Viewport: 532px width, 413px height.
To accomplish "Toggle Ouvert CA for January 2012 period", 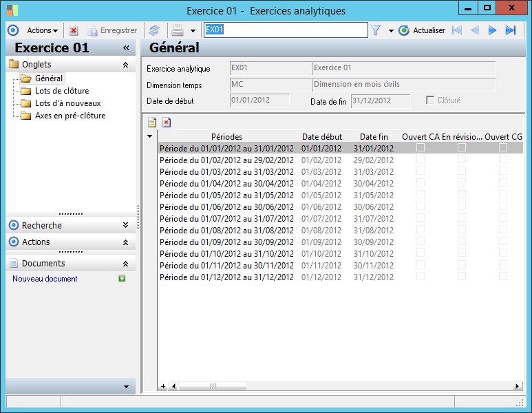I will click(421, 147).
